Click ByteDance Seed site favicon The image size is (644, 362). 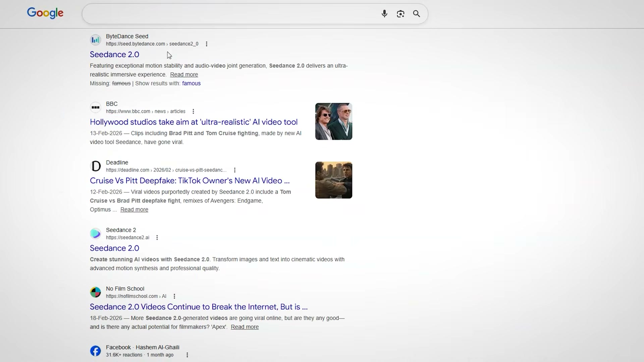pos(96,40)
